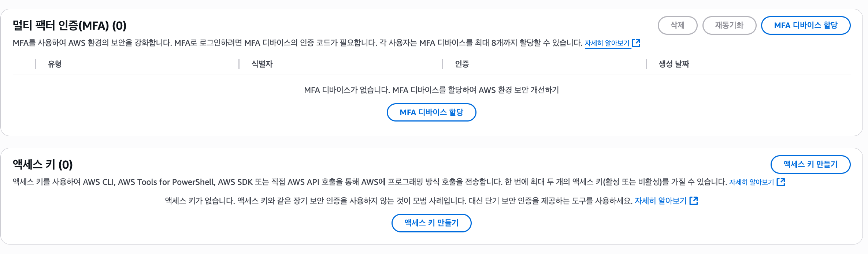
Task: Open 자세히 알아보기 link in the no-access-keys message
Action: [x=660, y=201]
